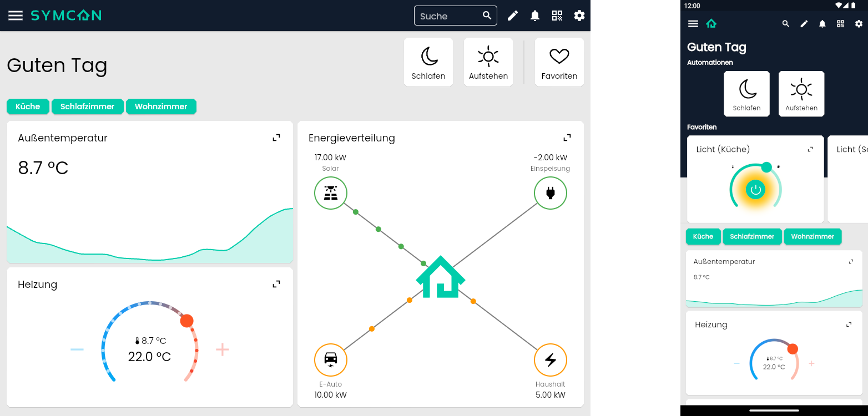The height and width of the screenshot is (416, 868).
Task: Click the Solar panel node icon
Action: [331, 193]
